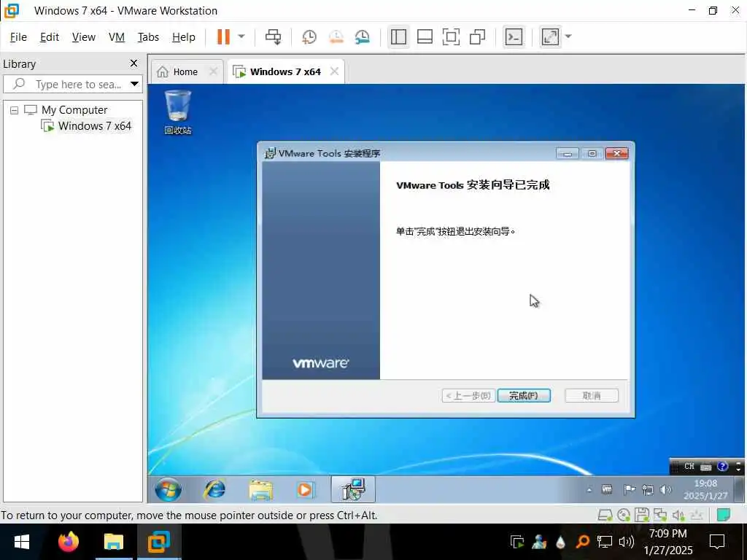Close the Library panel
Image resolution: width=747 pixels, height=560 pixels.
point(134,63)
